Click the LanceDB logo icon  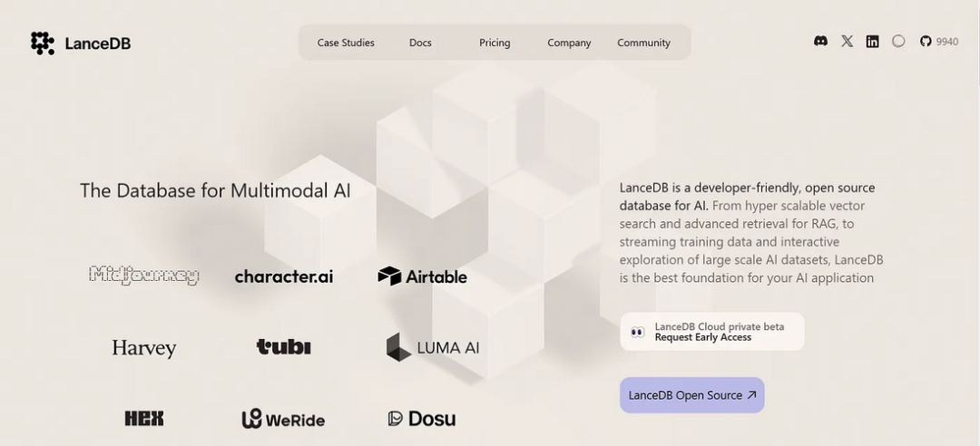tap(43, 44)
